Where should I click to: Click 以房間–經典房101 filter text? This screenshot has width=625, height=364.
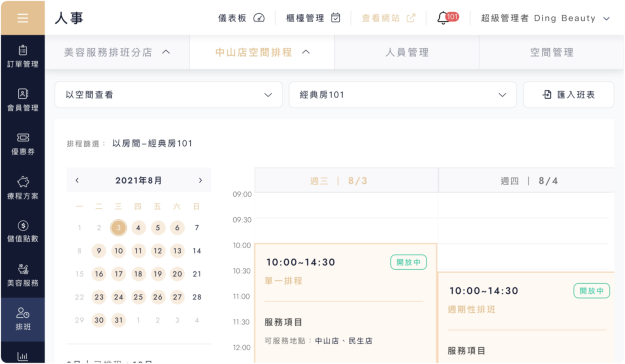point(152,143)
